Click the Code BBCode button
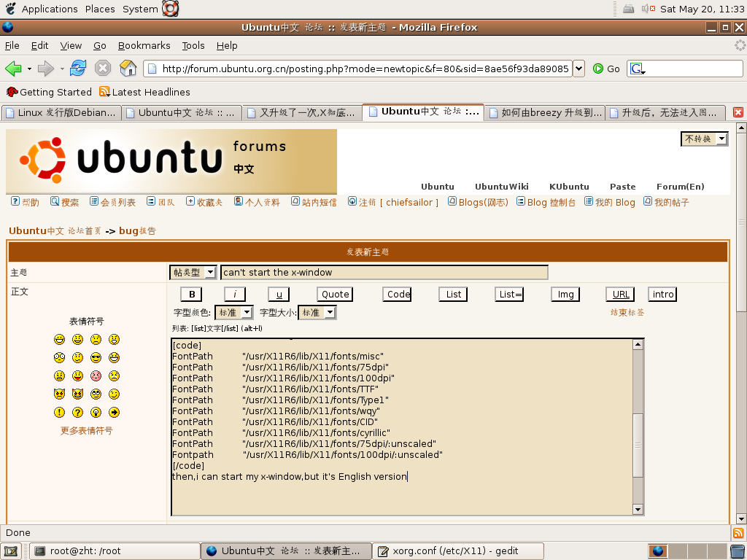Viewport: 747px width, 560px height. point(397,295)
